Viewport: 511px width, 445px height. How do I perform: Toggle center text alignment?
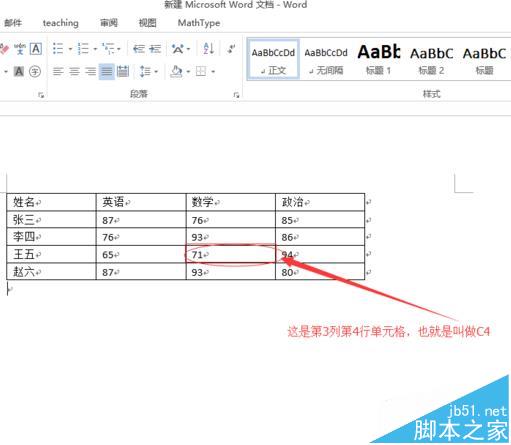[x=74, y=71]
